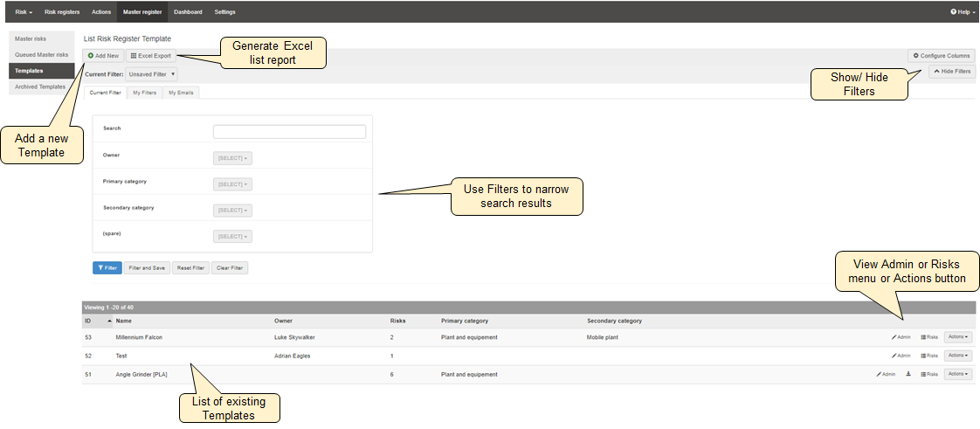
Task: Expand the Primary category select dropdown
Action: point(232,184)
